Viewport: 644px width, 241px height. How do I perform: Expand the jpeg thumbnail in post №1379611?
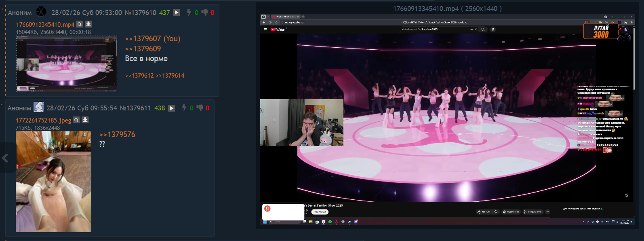(53, 182)
